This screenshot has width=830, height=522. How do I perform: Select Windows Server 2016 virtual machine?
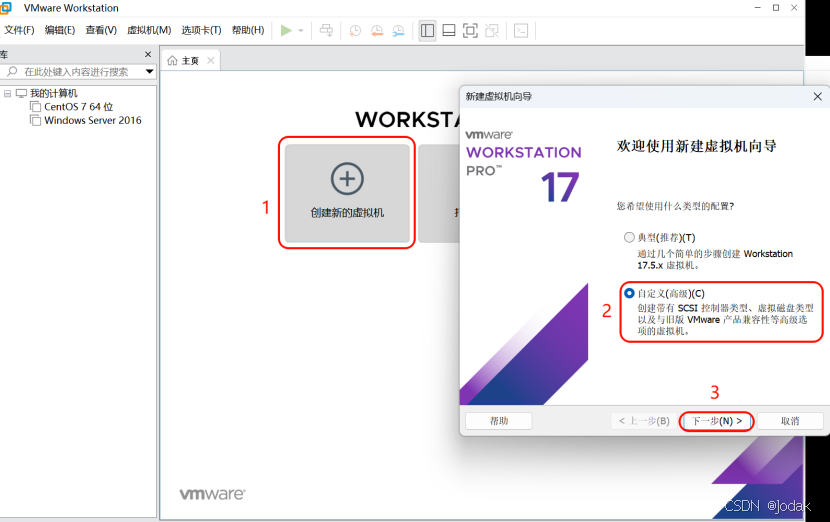[93, 121]
